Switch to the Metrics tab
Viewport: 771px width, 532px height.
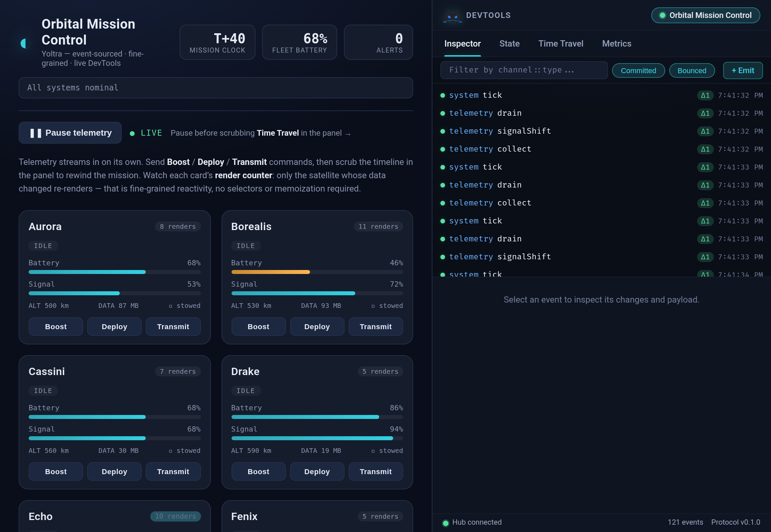click(616, 44)
